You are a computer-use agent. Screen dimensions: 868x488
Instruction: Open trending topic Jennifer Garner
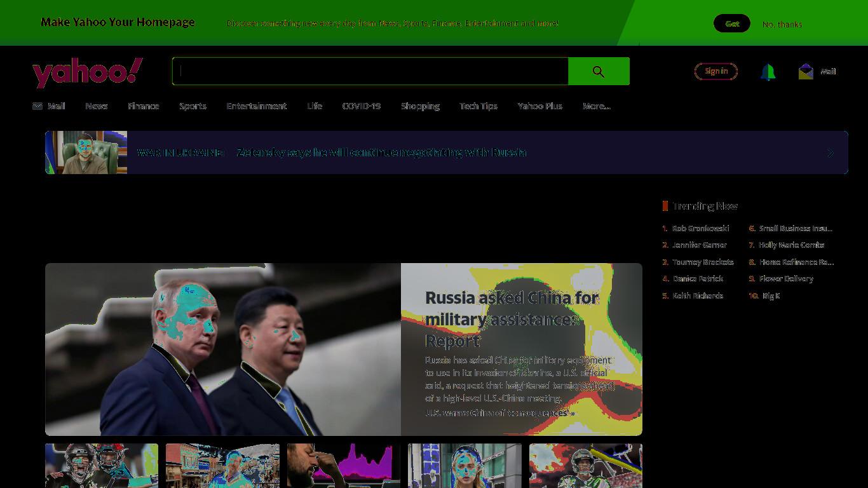click(x=700, y=245)
